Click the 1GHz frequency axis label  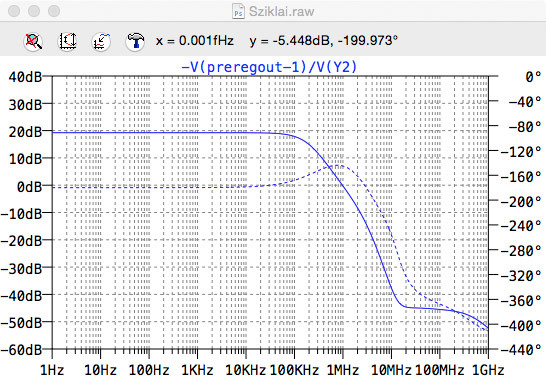click(x=488, y=370)
